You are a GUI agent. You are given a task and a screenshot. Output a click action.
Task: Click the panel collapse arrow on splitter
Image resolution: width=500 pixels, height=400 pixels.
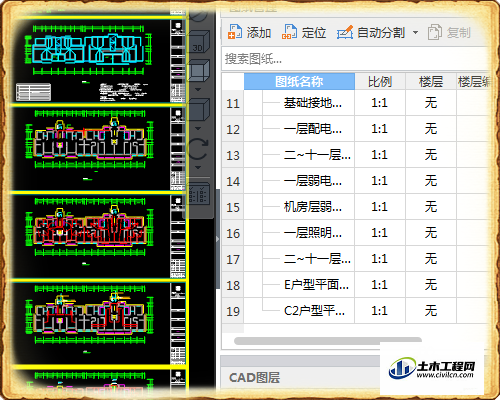(218, 239)
